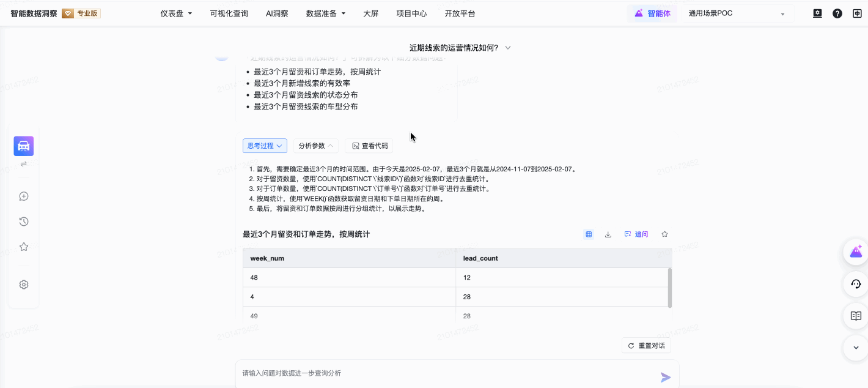Click the send arrow icon
Image resolution: width=868 pixels, height=388 pixels.
(666, 377)
